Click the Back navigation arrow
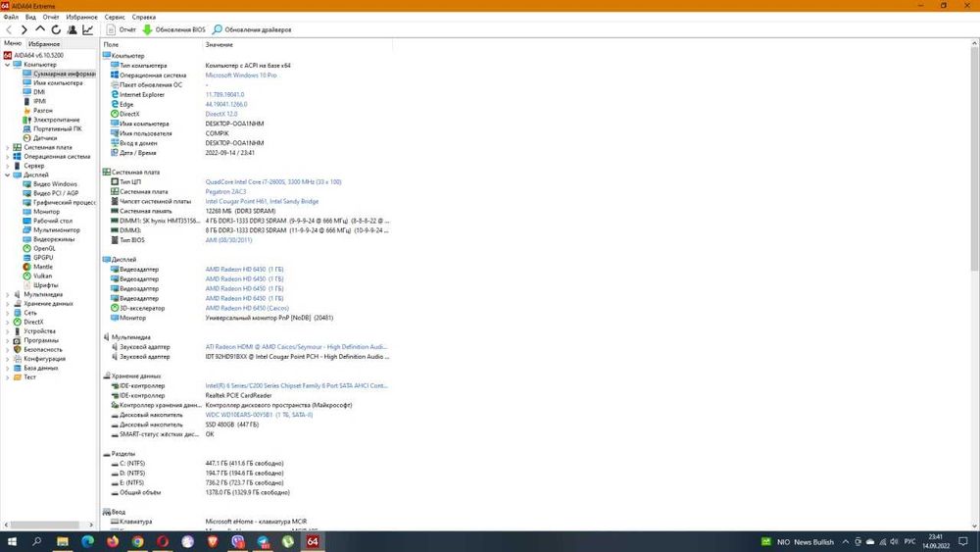The height and width of the screenshot is (552, 980). pos(9,29)
